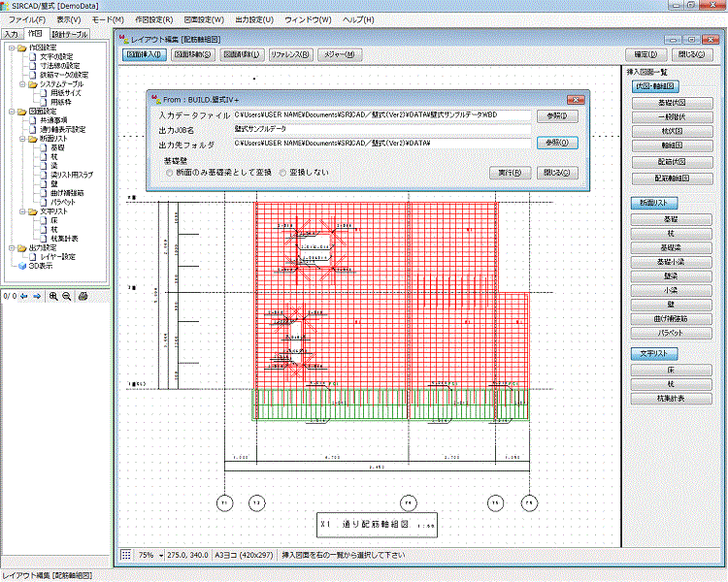
Task: Click the zoom out magnifier icon
Action: pos(66,296)
